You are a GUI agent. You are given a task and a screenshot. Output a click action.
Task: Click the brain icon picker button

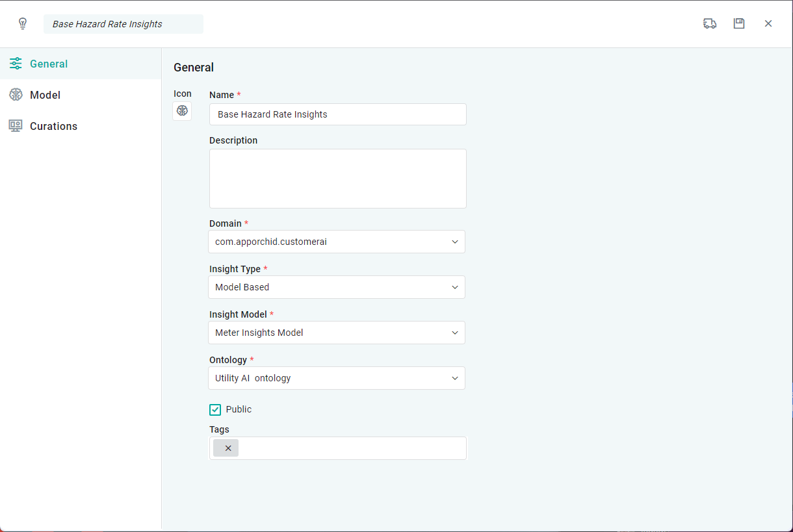tap(182, 110)
